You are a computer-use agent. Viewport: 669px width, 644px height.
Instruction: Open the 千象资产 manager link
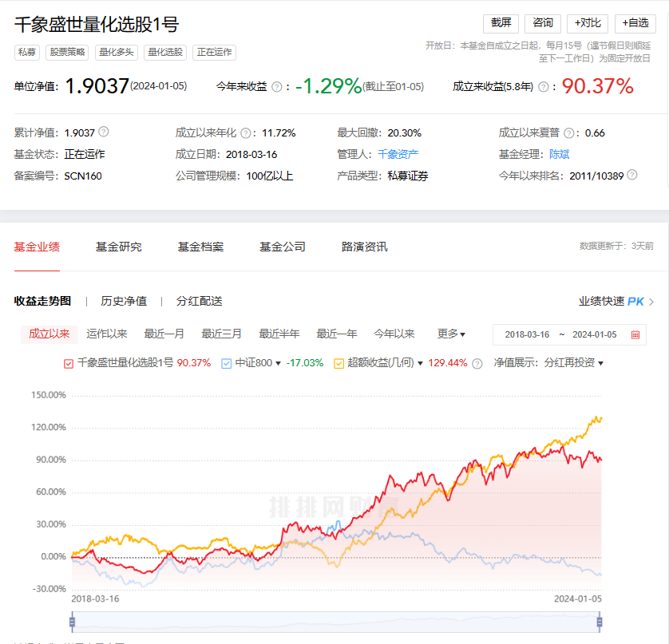coord(398,154)
